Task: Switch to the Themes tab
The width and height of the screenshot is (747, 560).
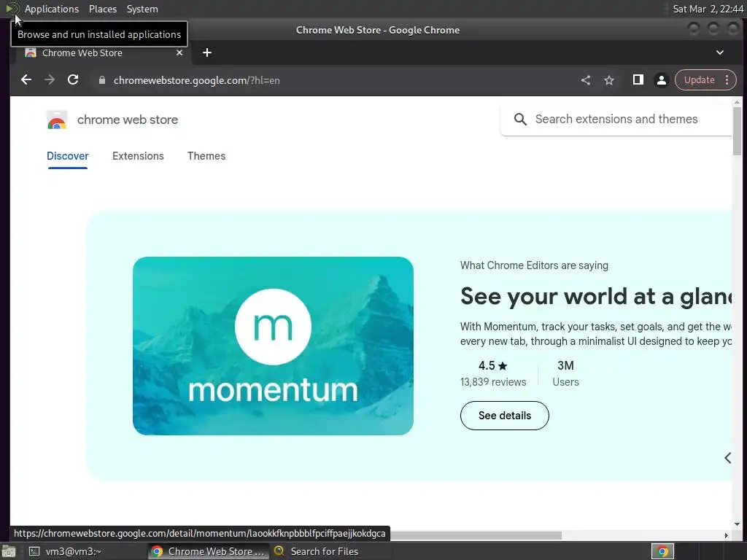Action: click(x=206, y=156)
